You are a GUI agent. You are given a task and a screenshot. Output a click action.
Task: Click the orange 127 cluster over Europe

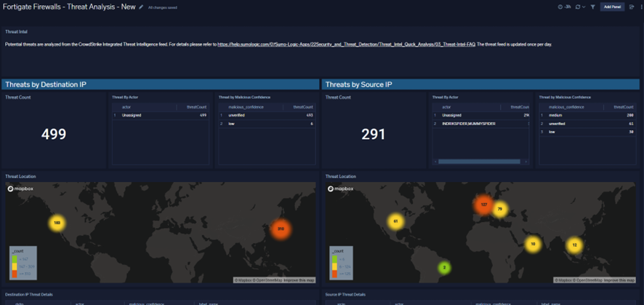[x=484, y=205]
